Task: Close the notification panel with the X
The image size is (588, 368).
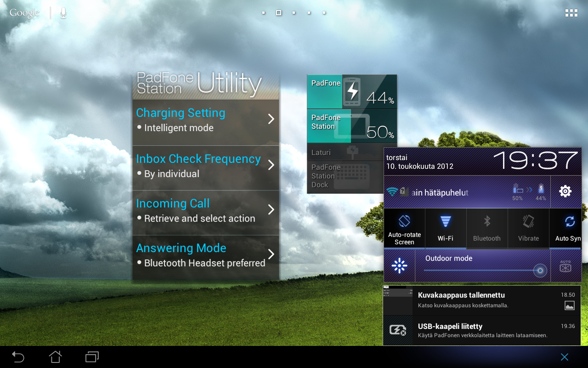Action: tap(565, 357)
